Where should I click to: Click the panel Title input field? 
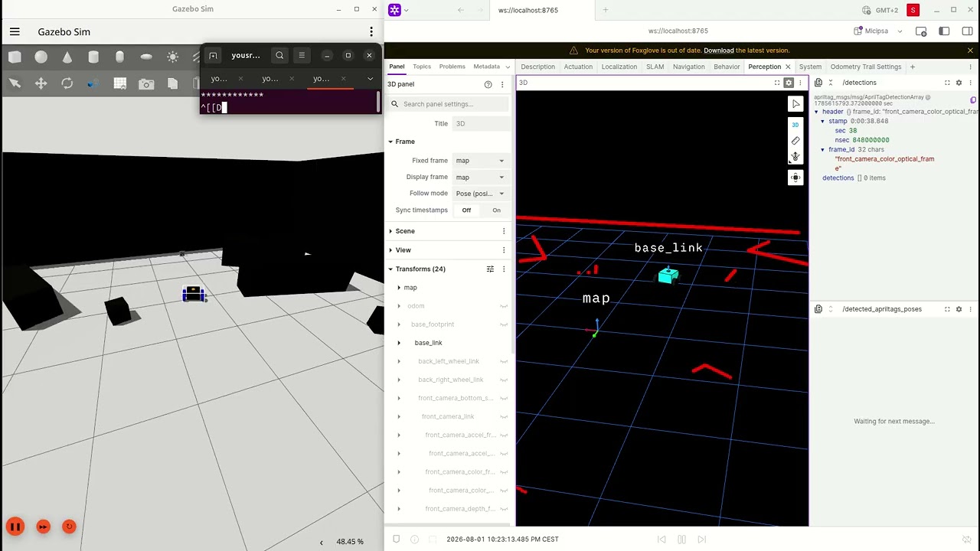pos(480,123)
